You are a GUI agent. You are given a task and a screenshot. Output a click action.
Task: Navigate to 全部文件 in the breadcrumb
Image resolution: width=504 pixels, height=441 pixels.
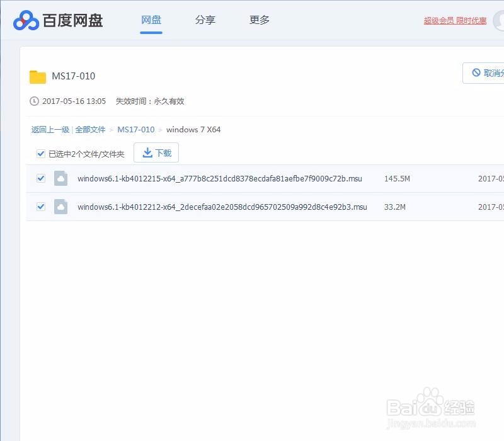[90, 129]
